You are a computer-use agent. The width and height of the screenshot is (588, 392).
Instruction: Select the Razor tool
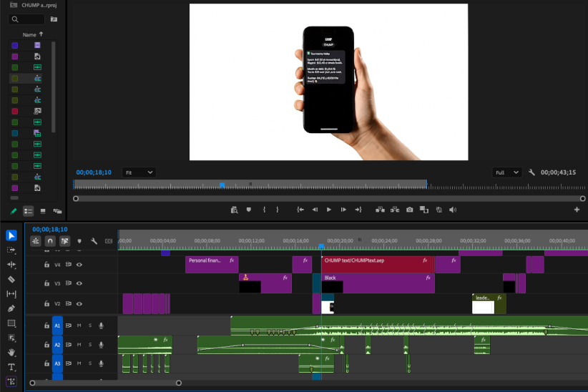point(11,280)
